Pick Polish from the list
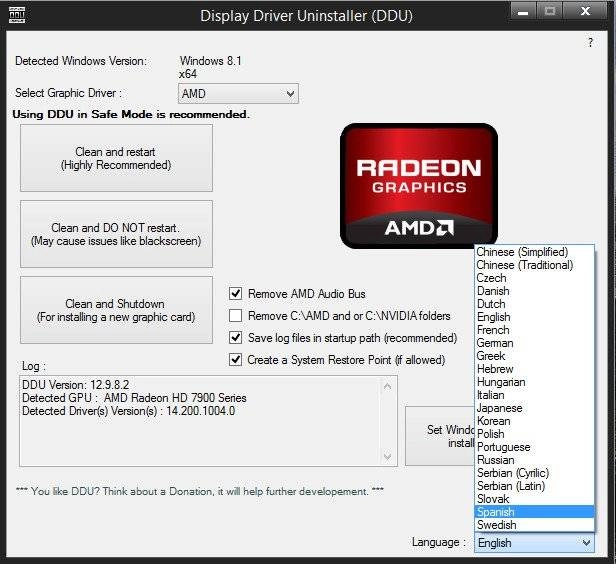The height and width of the screenshot is (564, 616). 534,434
